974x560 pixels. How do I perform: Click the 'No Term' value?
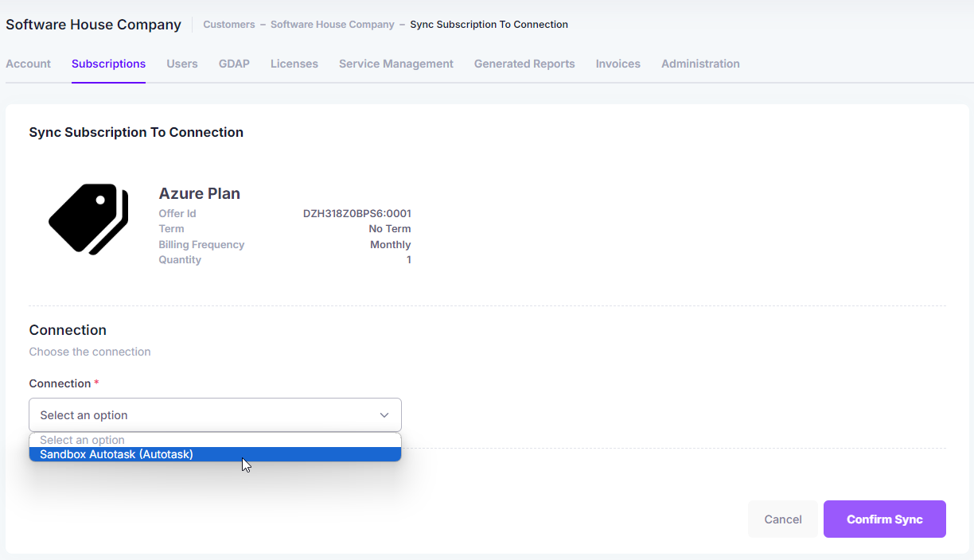tap(390, 228)
